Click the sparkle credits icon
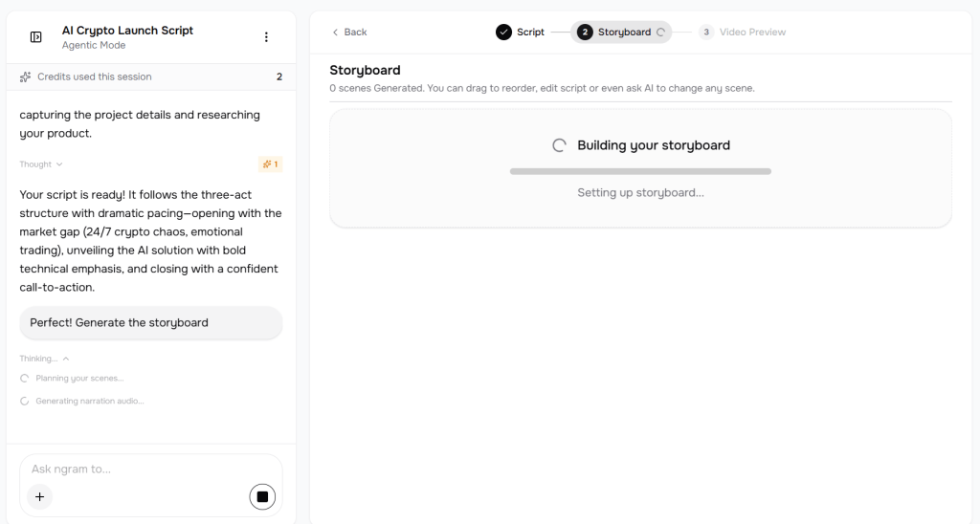Image resolution: width=980 pixels, height=524 pixels. click(26, 76)
